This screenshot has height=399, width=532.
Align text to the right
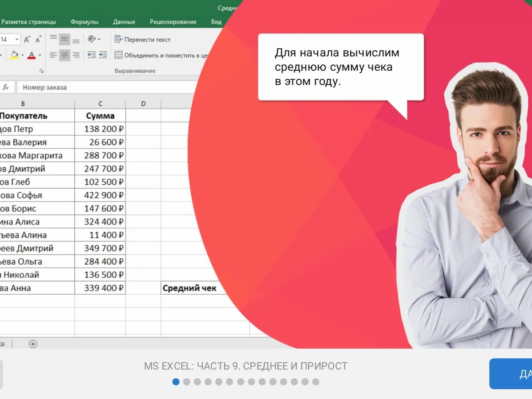tap(76, 55)
